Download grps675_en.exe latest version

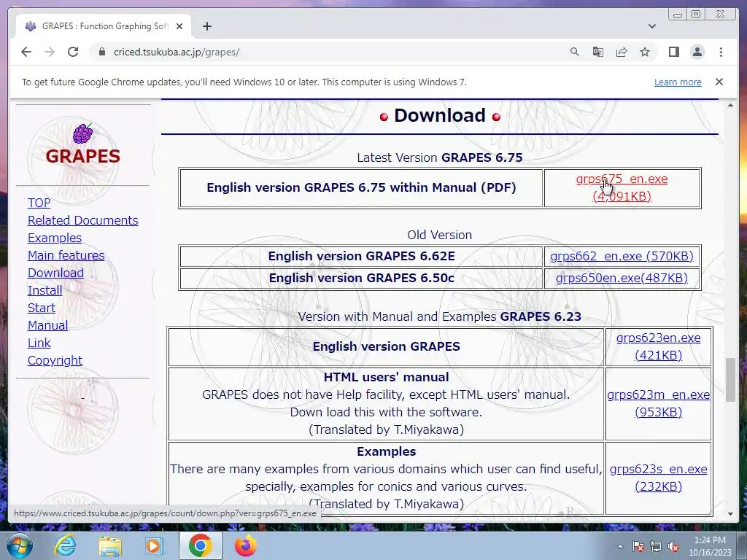tap(622, 187)
